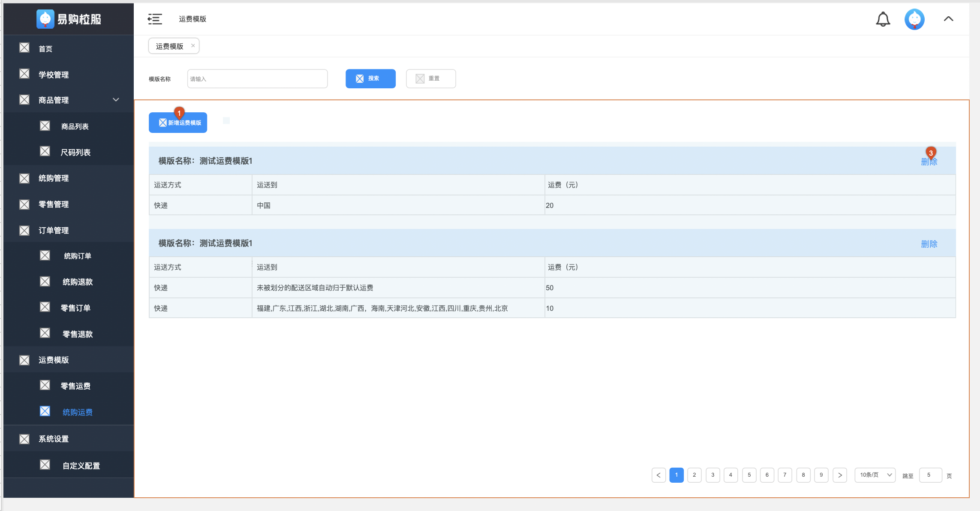Click the icon beside 统购退款
This screenshot has width=980, height=511.
click(x=45, y=282)
